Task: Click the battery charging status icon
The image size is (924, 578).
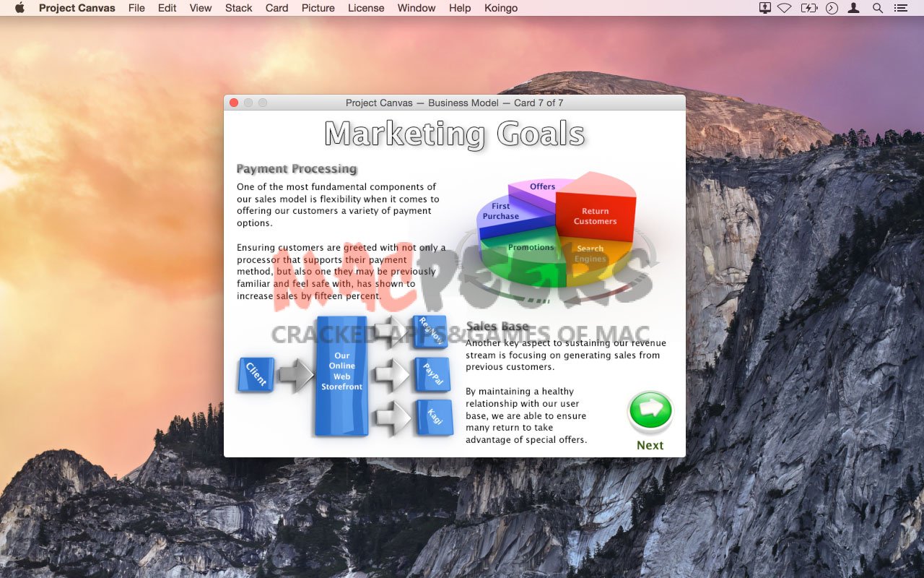Action: pyautogui.click(x=808, y=8)
